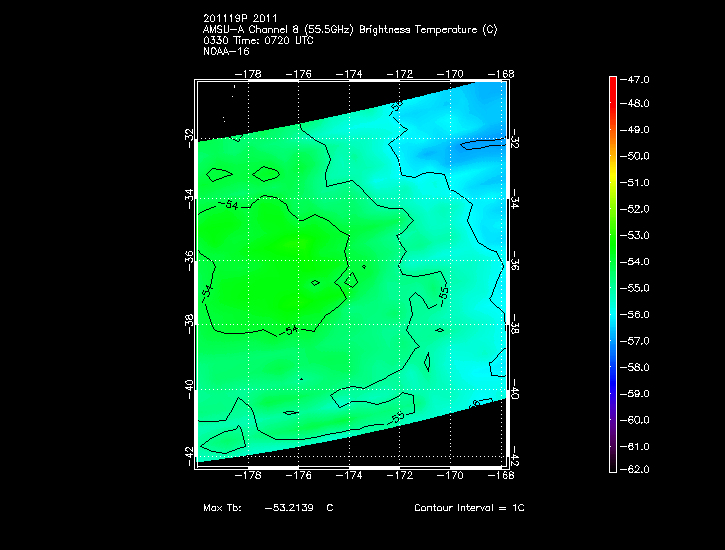Click the -40 latitude label on left axis
725x550 pixels.
point(189,388)
